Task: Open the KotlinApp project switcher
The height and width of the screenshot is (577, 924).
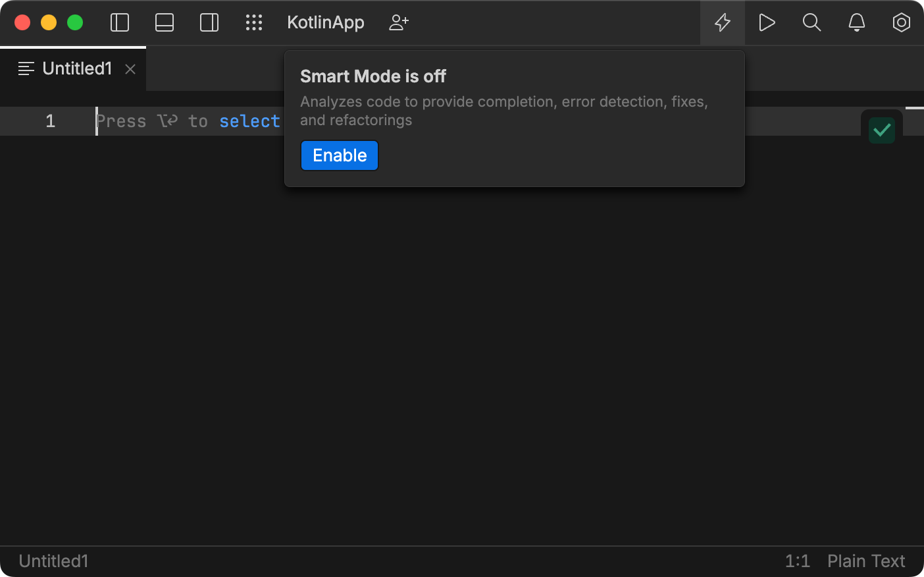Action: click(325, 22)
